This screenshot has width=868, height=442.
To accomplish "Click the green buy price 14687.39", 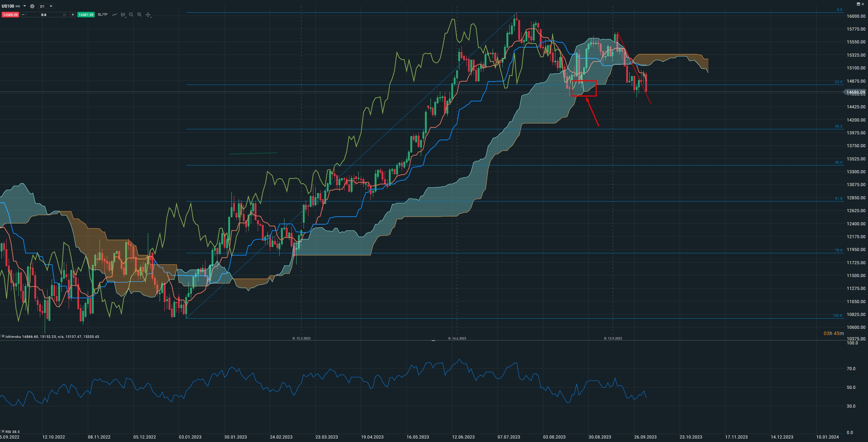I will click(x=86, y=15).
